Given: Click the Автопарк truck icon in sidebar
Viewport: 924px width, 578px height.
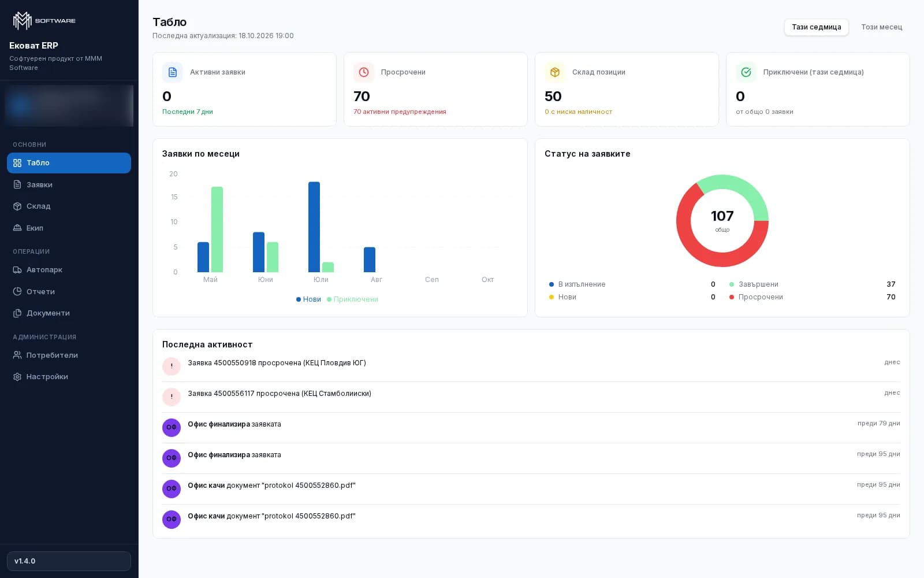Looking at the screenshot, I should 17,270.
